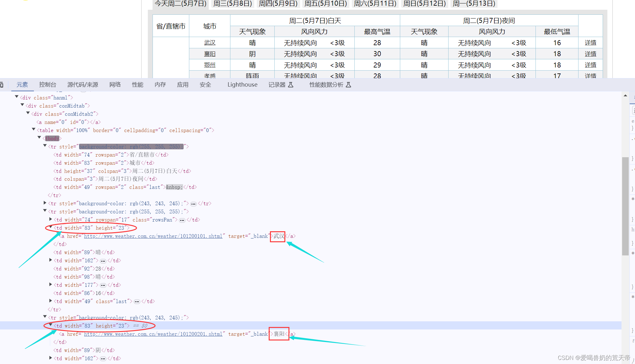This screenshot has height=364, width=635.
Task: Collapse the tbody node
Action: [39, 138]
